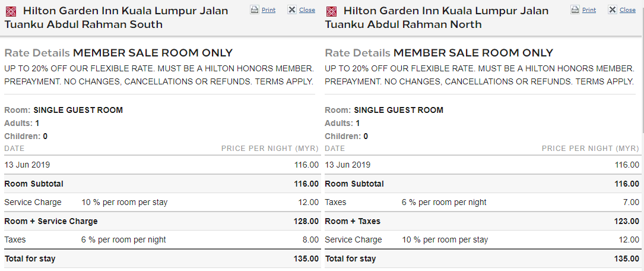Select the Tuanku Abdul Rahman North hotel title
Screen dimensions: 644x271
pyautogui.click(x=437, y=17)
